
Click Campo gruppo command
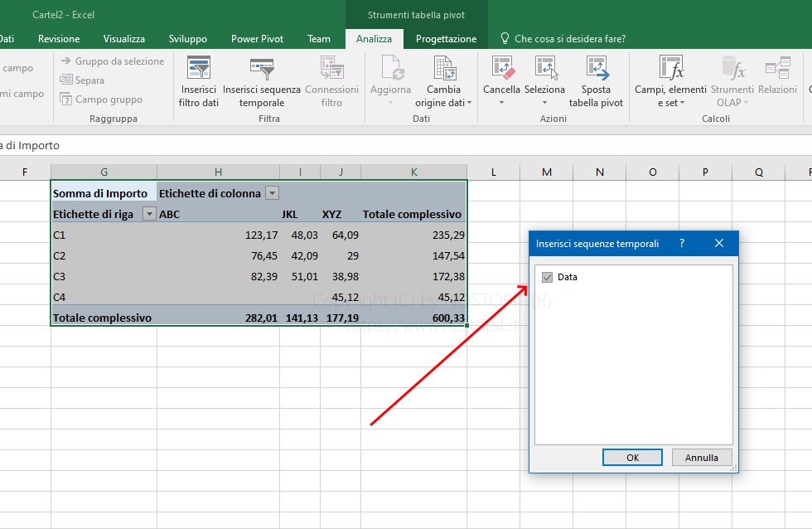click(101, 99)
